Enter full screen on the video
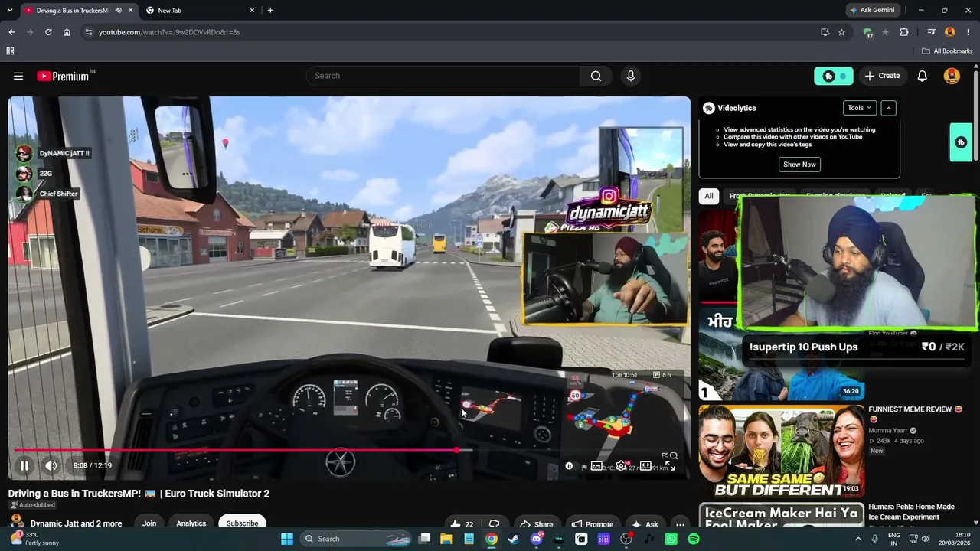Screen dimensions: 980x551 (670, 465)
